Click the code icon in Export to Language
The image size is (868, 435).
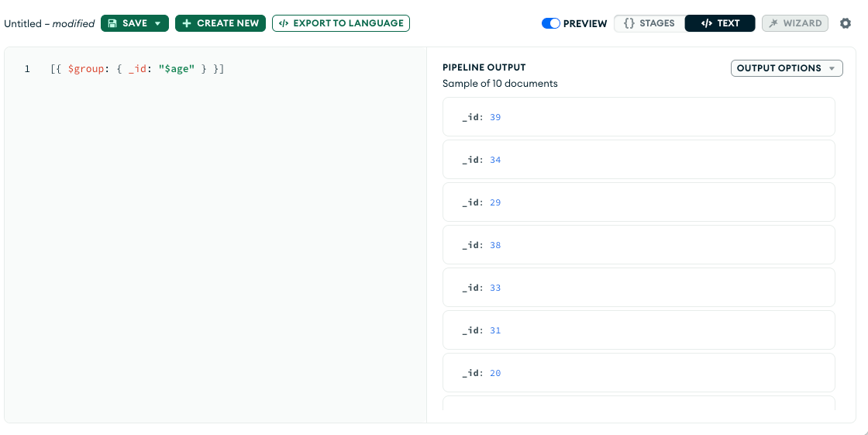[284, 23]
